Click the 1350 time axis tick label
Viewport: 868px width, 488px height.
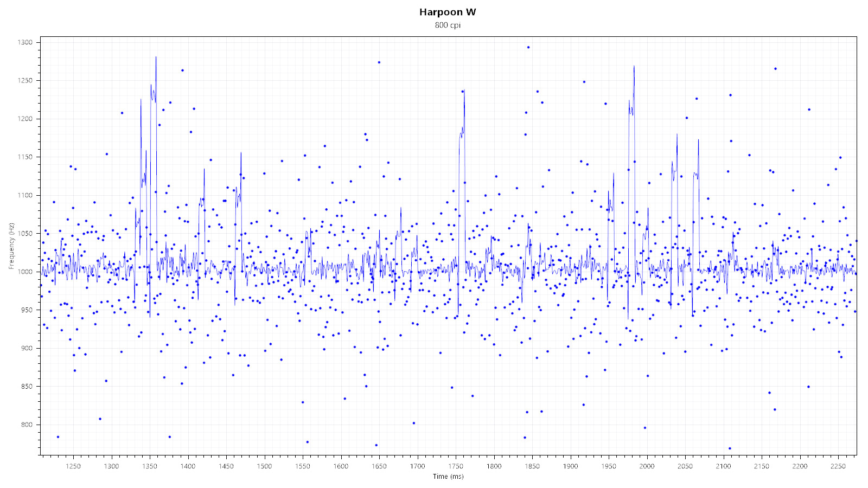point(150,466)
